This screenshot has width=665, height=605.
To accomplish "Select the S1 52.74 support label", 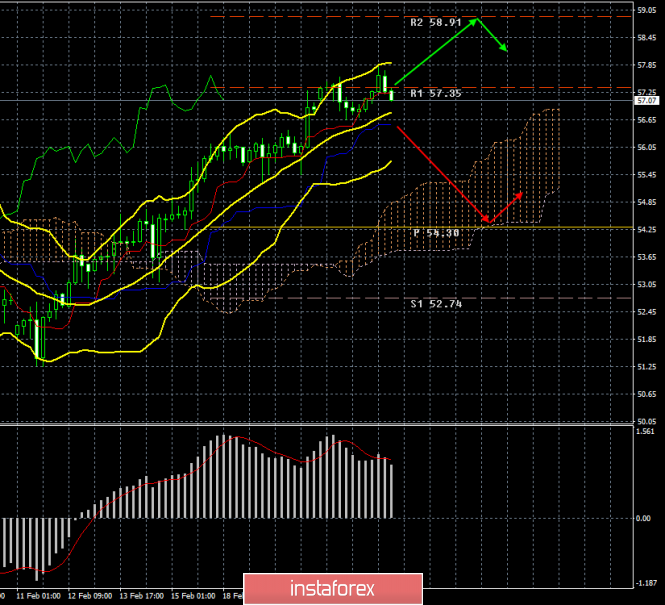I will [436, 302].
